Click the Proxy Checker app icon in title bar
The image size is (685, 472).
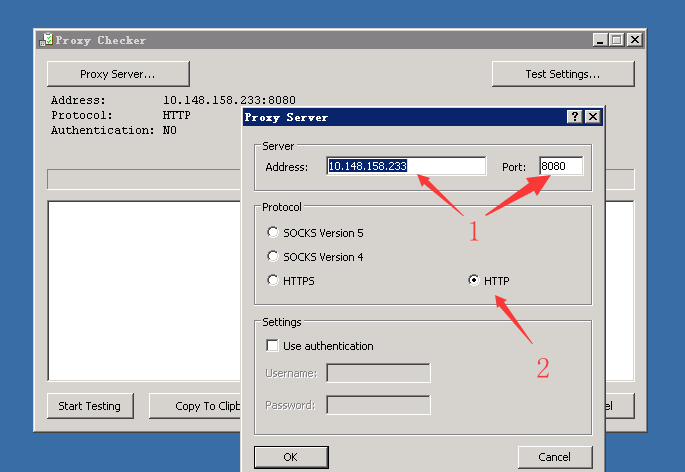click(x=46, y=40)
